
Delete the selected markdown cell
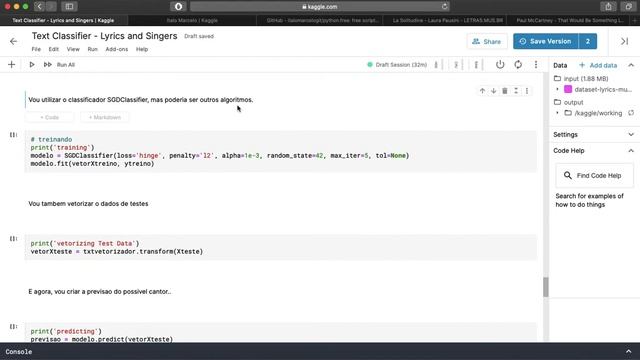[x=505, y=91]
